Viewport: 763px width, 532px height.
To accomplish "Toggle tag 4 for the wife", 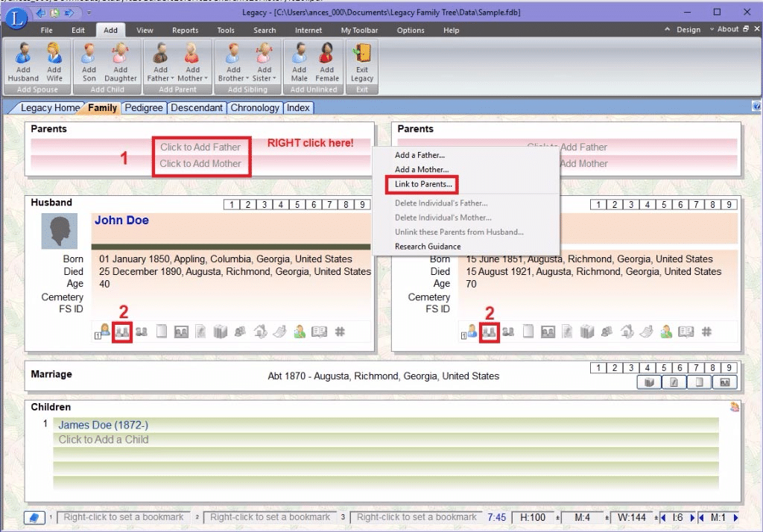I will (x=648, y=204).
